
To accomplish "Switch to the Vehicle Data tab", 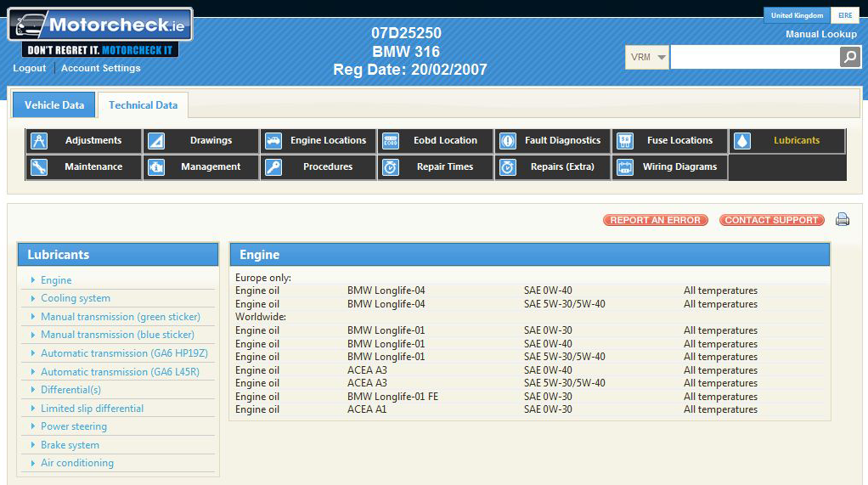I will (54, 104).
